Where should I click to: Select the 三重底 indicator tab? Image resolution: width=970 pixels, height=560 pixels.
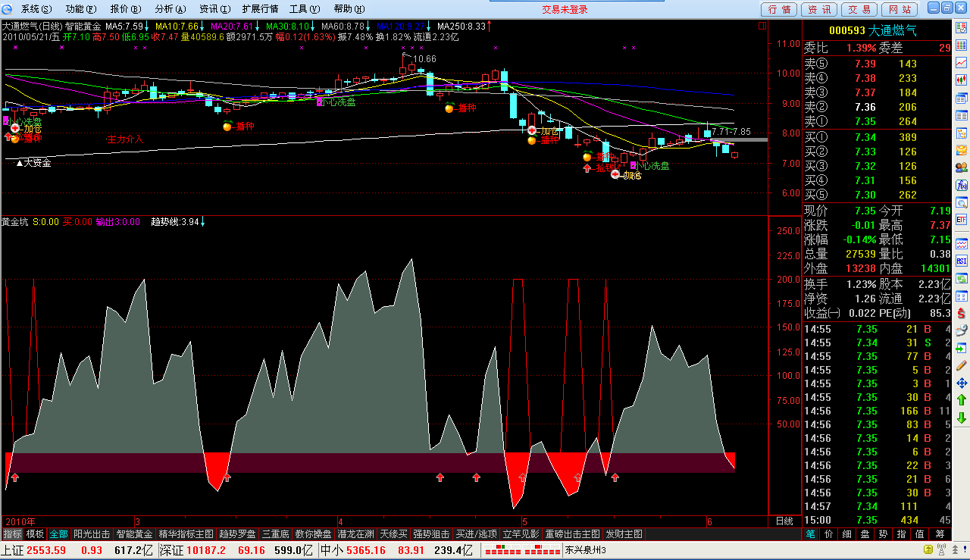point(275,534)
